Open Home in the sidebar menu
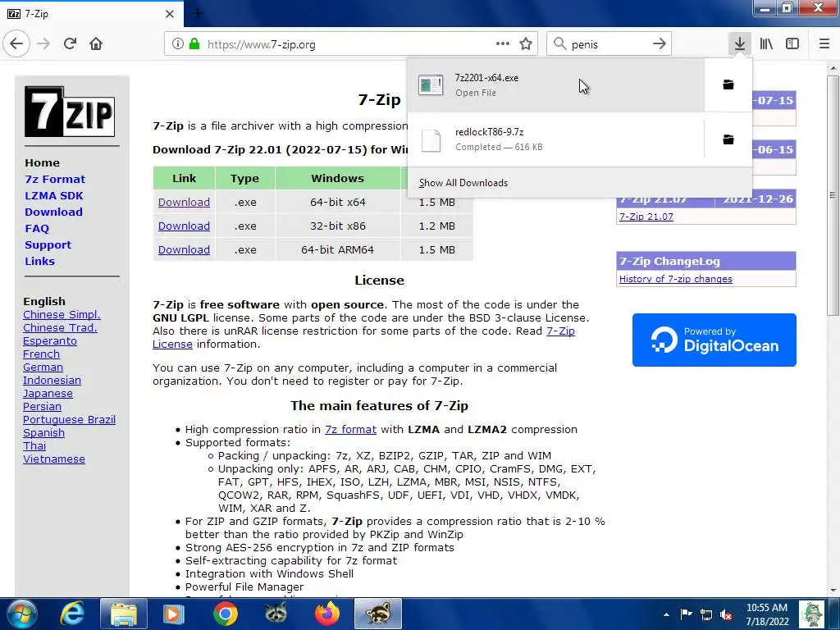 (43, 163)
